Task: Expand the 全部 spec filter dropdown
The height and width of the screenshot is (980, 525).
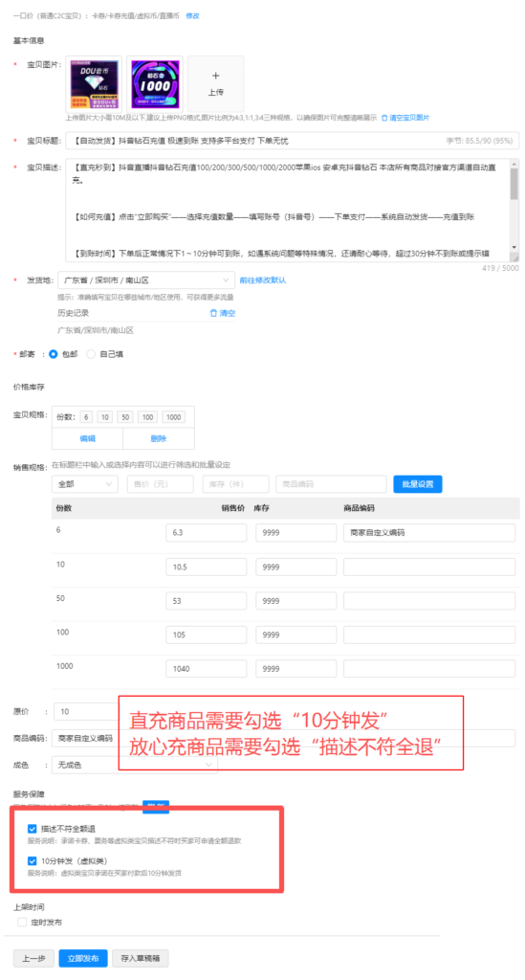Action: [85, 483]
